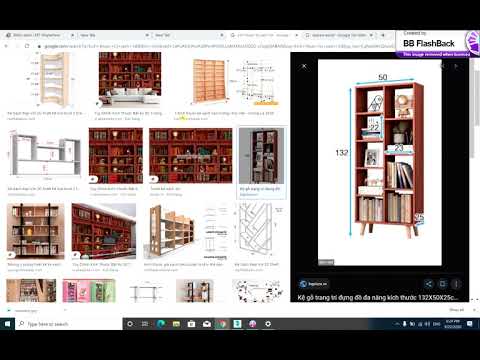This screenshot has height=360, width=480.
Task: Open the title link 'Kệ gỗ trang trí đựng đồ đa năng'
Action: click(x=378, y=297)
